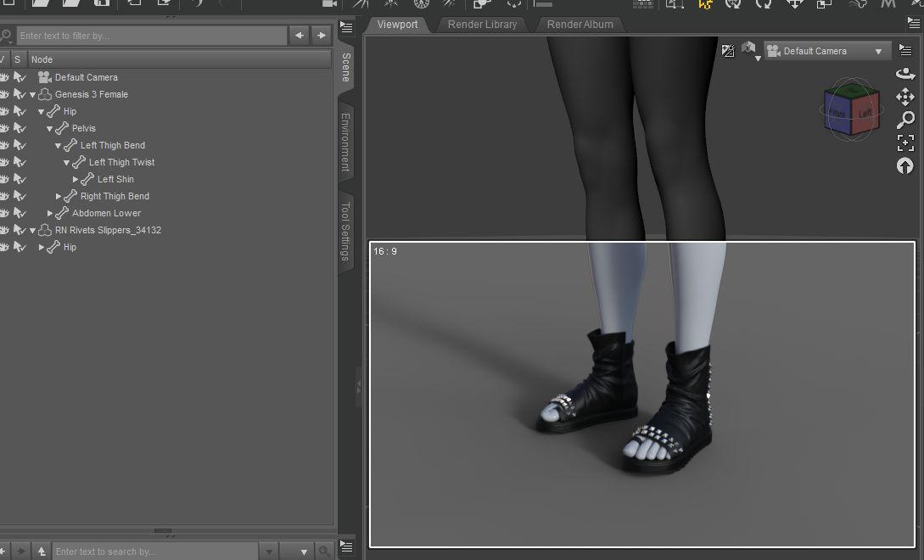Click the search magnifier button at bottom
This screenshot has height=560, width=924.
[x=325, y=552]
